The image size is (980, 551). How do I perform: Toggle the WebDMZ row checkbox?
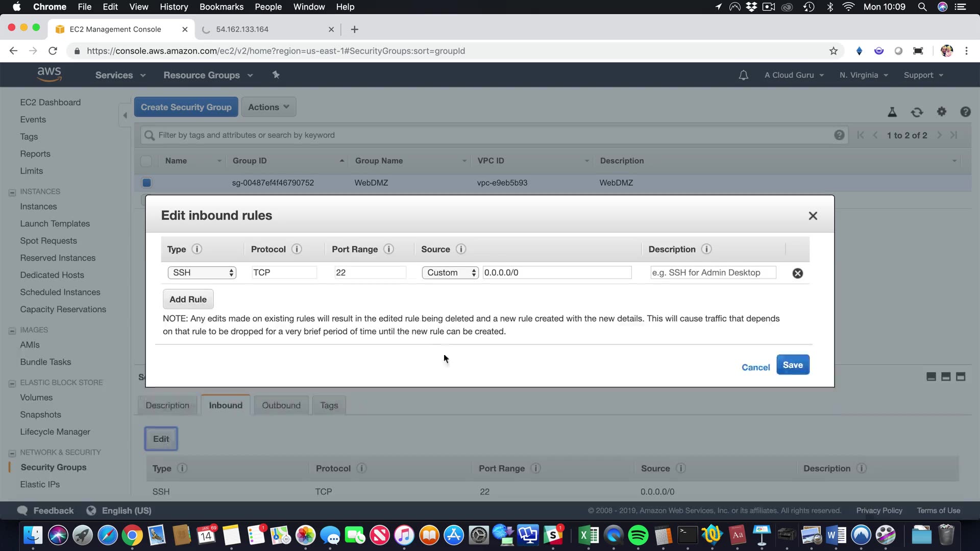pyautogui.click(x=146, y=183)
